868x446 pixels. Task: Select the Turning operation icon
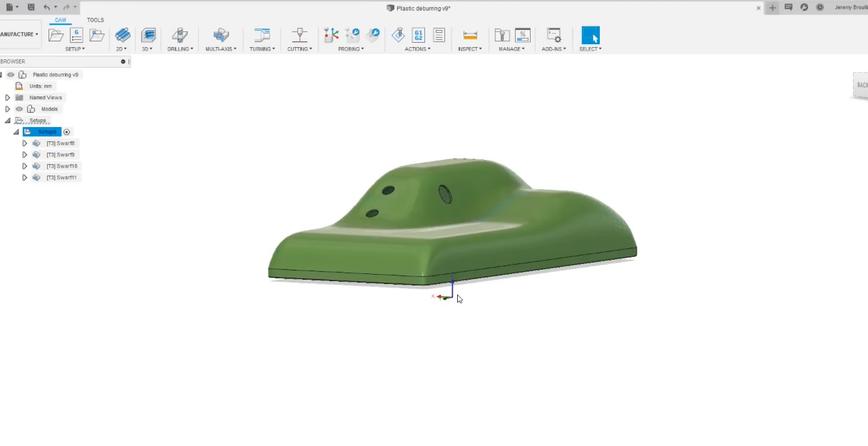(x=262, y=35)
